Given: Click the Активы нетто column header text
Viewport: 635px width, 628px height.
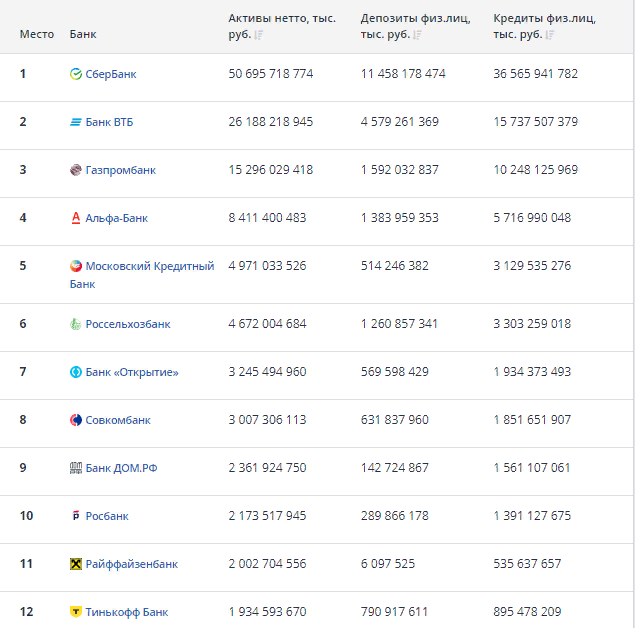Looking at the screenshot, I should point(282,26).
